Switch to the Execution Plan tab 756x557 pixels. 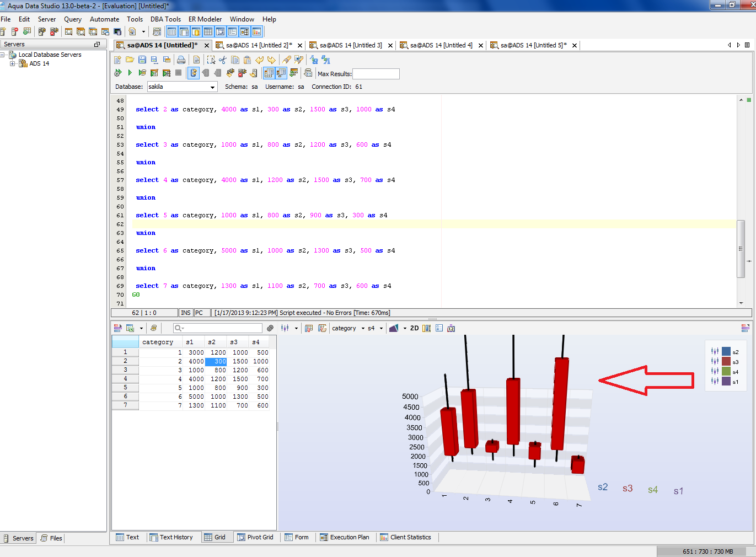click(345, 537)
